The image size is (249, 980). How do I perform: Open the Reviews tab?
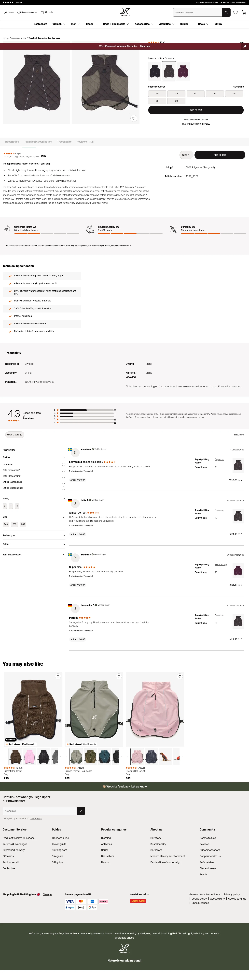[85, 142]
